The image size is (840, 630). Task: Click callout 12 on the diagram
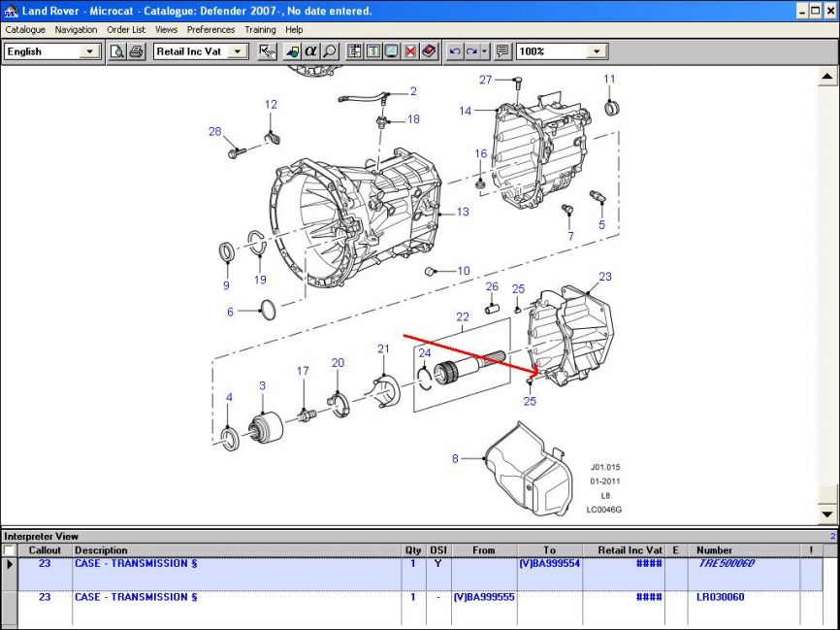coord(271,105)
